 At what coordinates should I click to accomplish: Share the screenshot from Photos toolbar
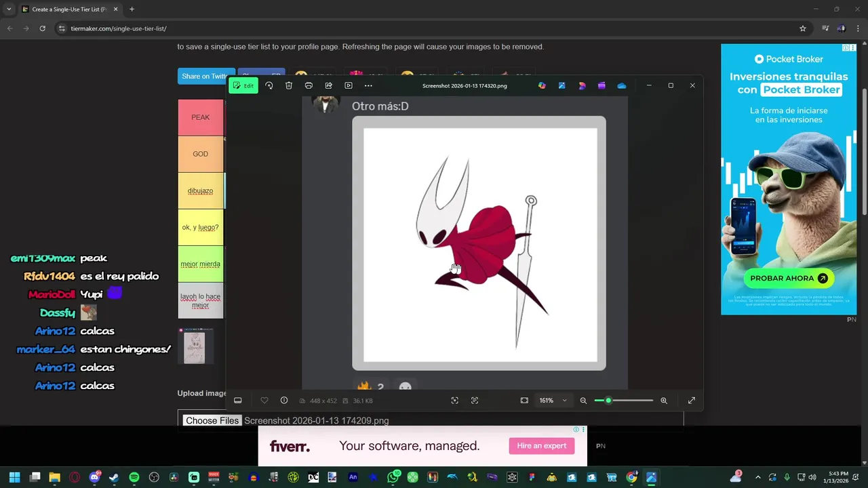(328, 85)
